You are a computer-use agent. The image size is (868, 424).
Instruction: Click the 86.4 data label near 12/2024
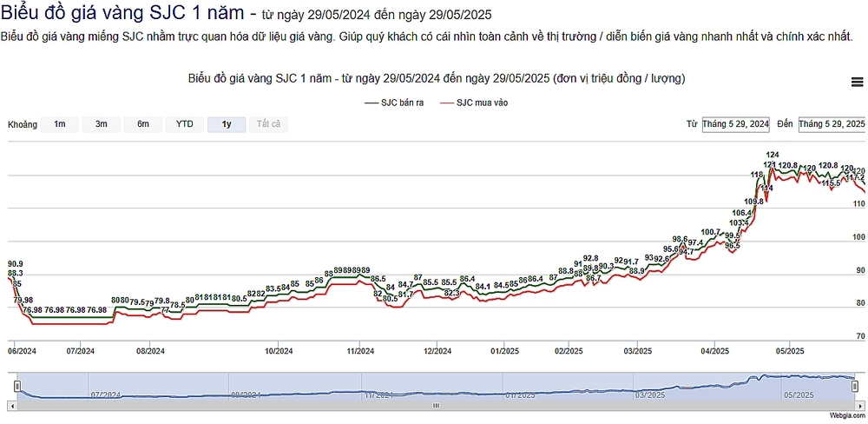pyautogui.click(x=468, y=278)
